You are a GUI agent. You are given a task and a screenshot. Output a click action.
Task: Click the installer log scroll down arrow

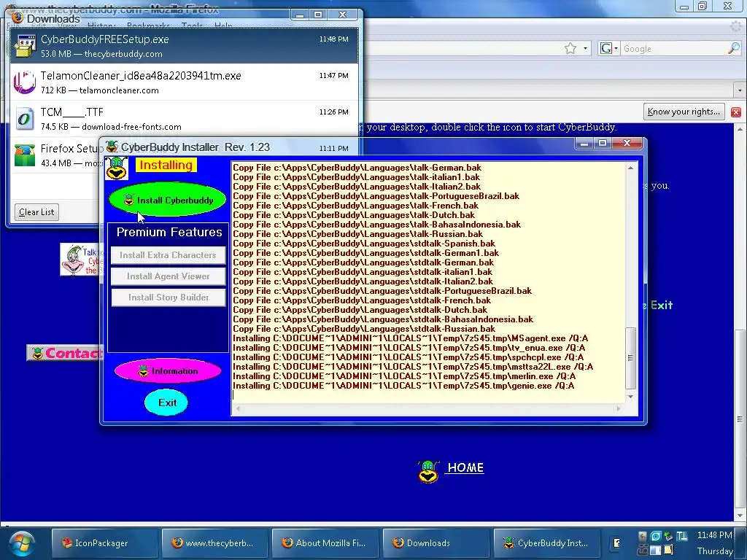pyautogui.click(x=631, y=397)
